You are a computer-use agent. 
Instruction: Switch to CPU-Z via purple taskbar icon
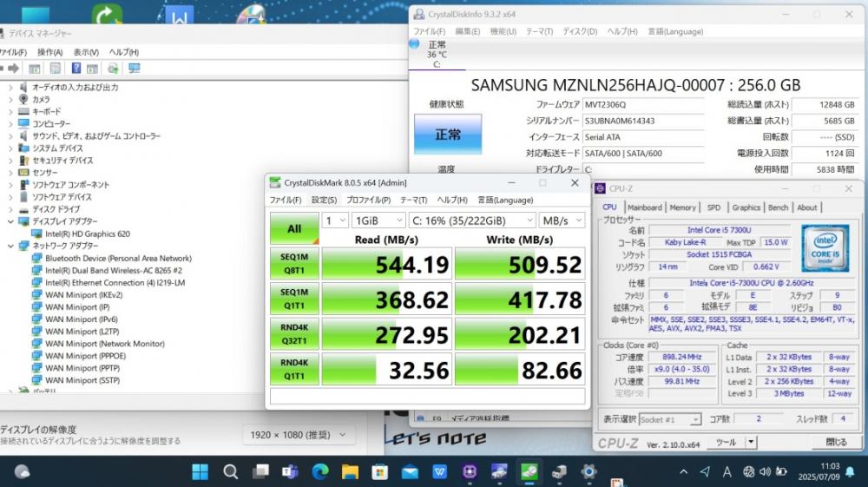[470, 471]
